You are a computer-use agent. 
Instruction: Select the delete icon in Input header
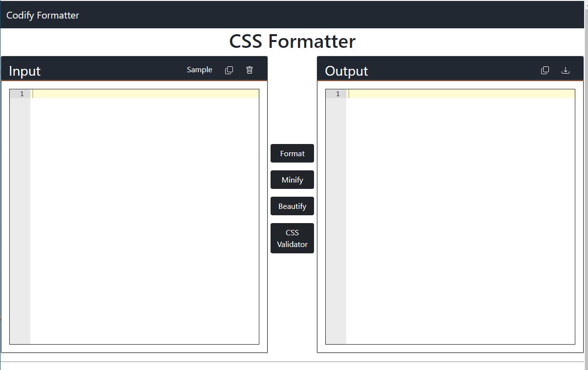pos(249,70)
